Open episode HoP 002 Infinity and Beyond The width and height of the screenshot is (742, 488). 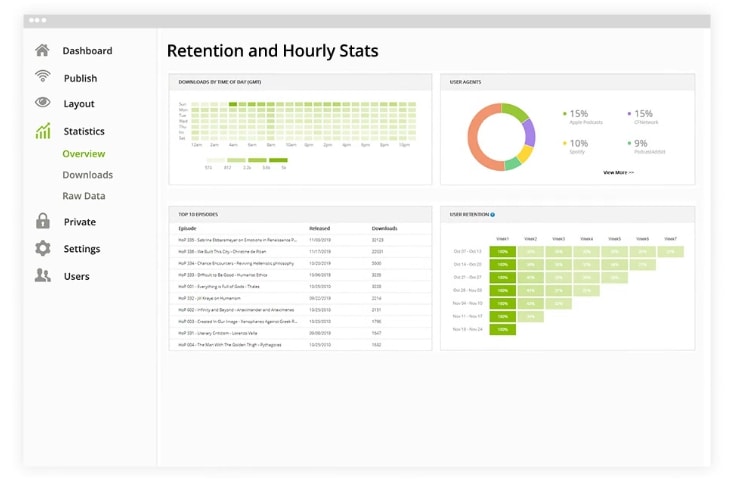click(300, 310)
